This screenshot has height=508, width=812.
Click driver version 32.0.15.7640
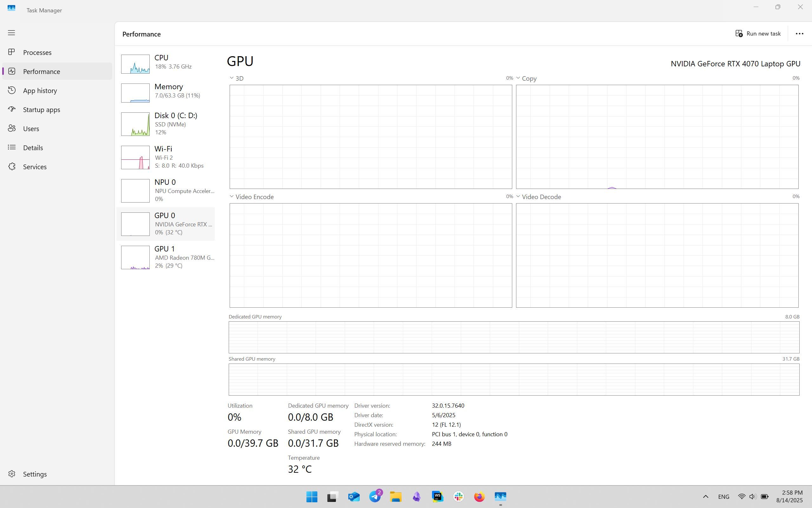click(448, 405)
